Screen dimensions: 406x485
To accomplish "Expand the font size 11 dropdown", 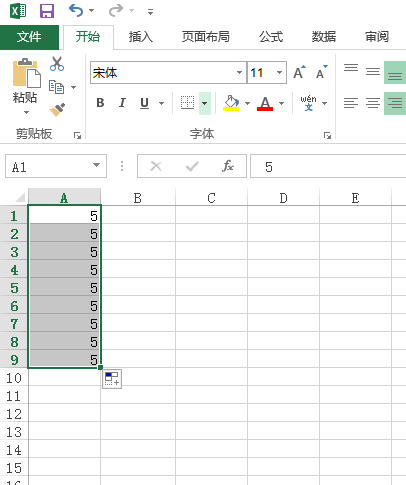I will pos(279,72).
